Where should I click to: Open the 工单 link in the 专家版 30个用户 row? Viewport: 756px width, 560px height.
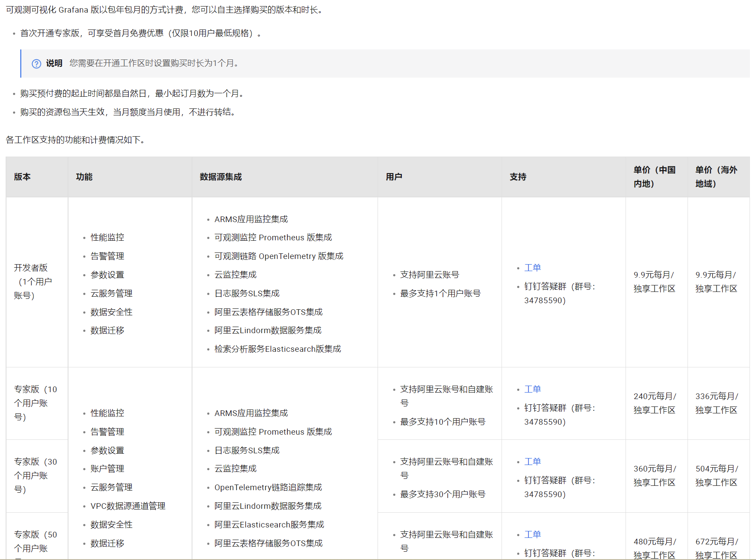pyautogui.click(x=532, y=462)
